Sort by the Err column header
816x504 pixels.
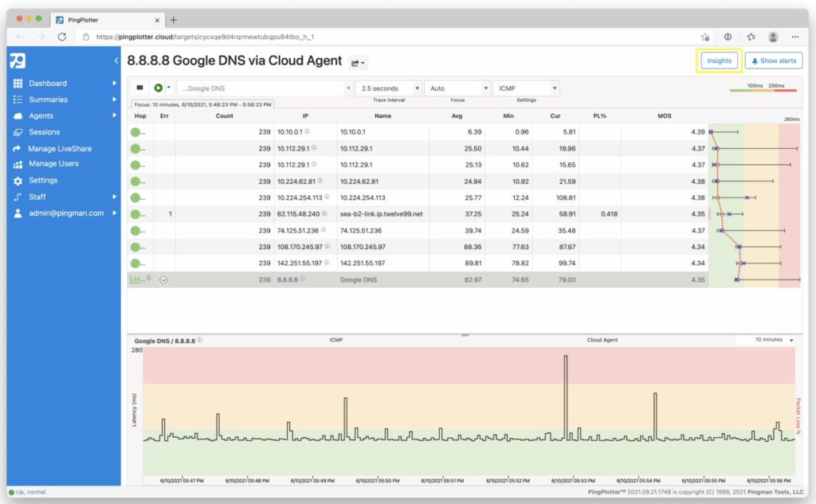click(164, 116)
